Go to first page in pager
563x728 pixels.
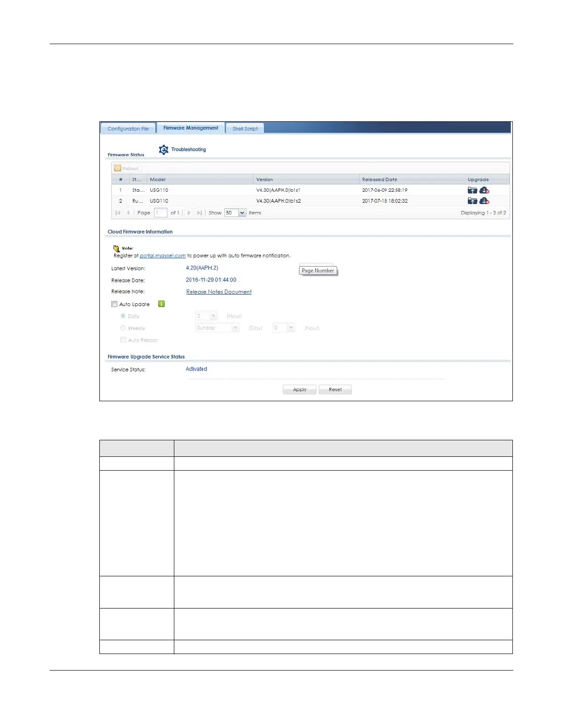click(x=118, y=213)
